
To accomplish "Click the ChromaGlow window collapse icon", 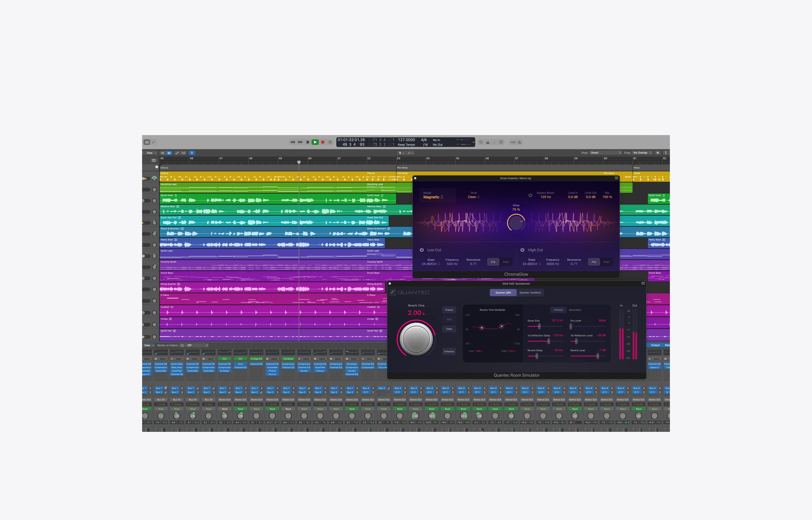I will (616, 178).
